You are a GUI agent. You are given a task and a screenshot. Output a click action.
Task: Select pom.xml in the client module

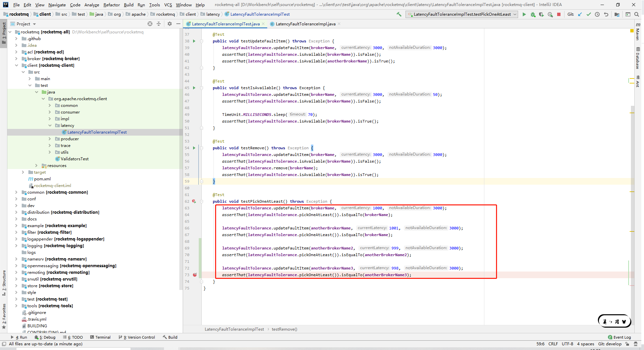(42, 179)
